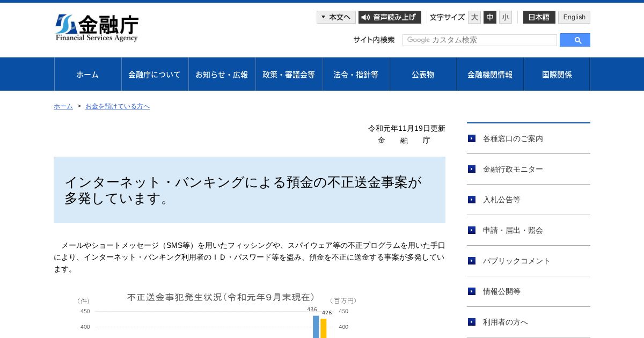The width and height of the screenshot is (644, 338).
Task: Switch language to English
Action: (574, 17)
